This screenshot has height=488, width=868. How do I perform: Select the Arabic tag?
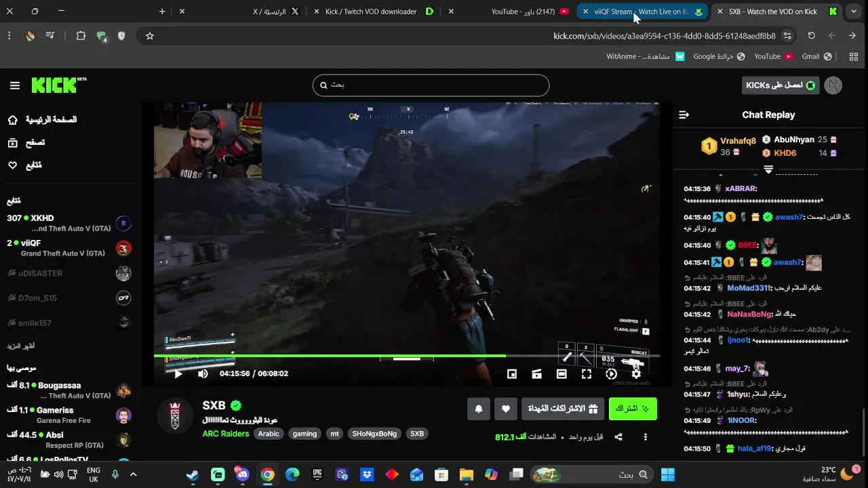point(269,434)
